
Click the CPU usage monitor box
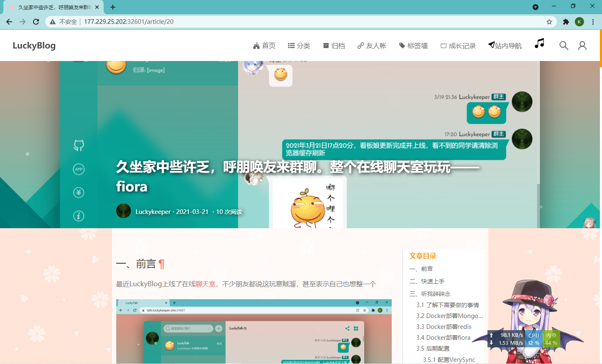click(x=533, y=339)
